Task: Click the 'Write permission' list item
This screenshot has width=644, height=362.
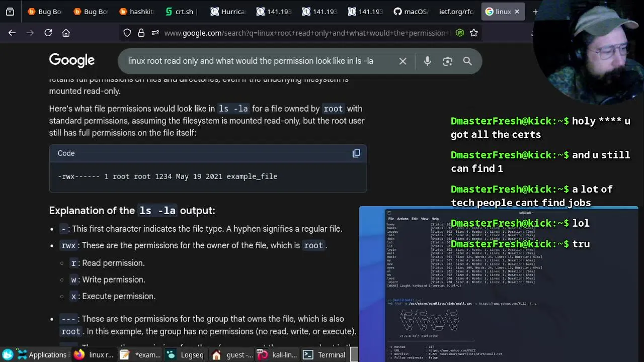Action: pos(108,279)
